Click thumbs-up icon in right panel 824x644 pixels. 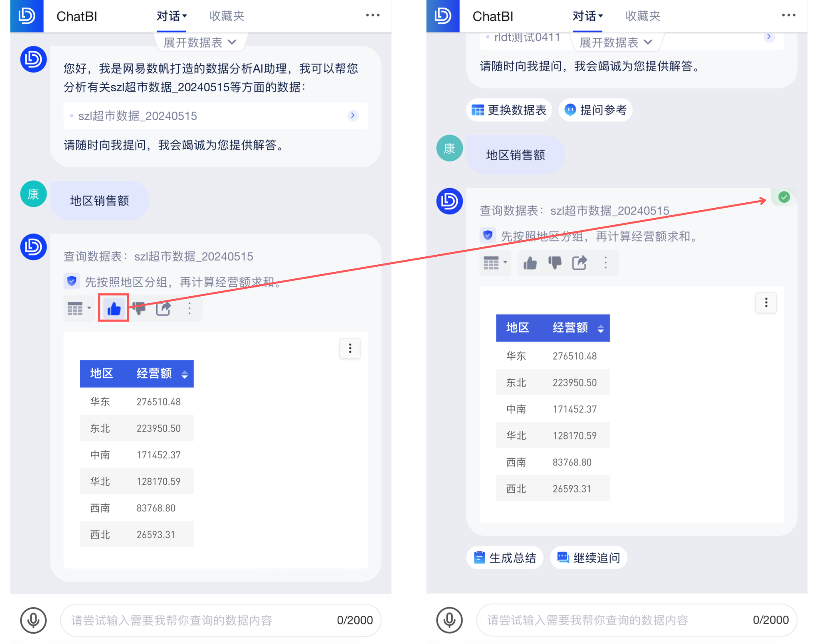[530, 263]
